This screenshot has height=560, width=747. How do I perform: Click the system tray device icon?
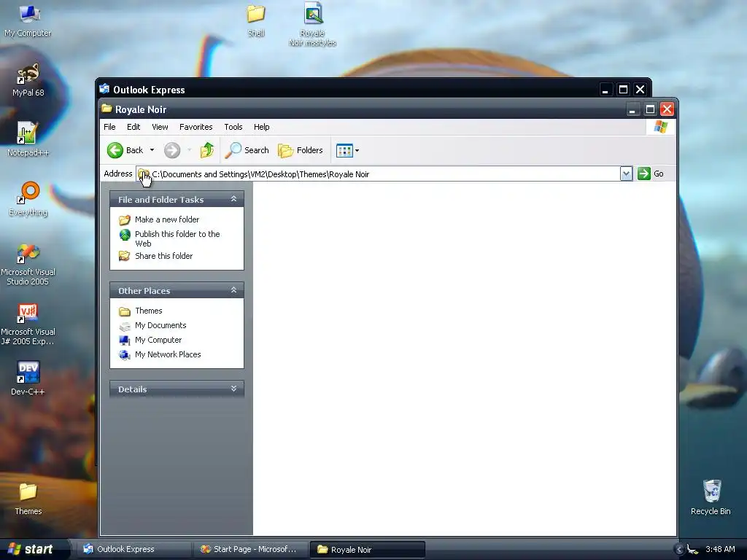tap(693, 550)
